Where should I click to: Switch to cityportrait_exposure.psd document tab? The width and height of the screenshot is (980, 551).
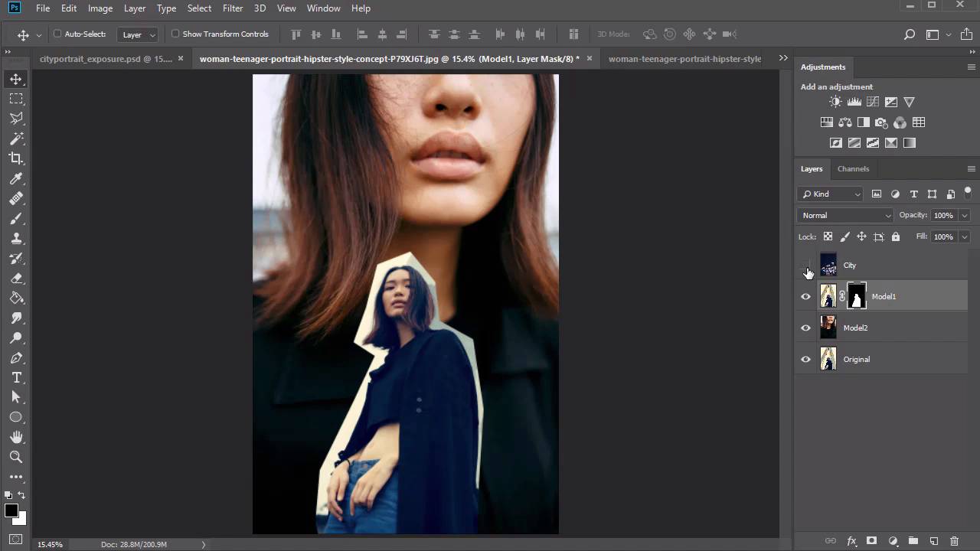coord(106,59)
